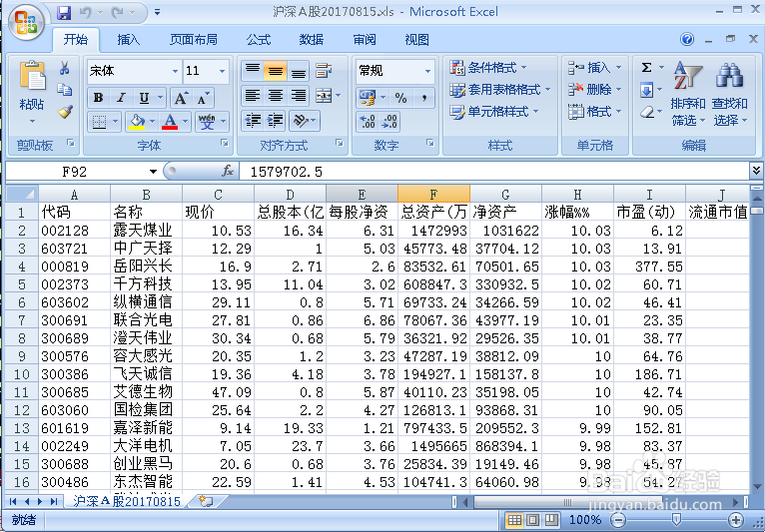Toggle Underline formatting
Viewport: 765px width, 532px height.
(x=144, y=99)
